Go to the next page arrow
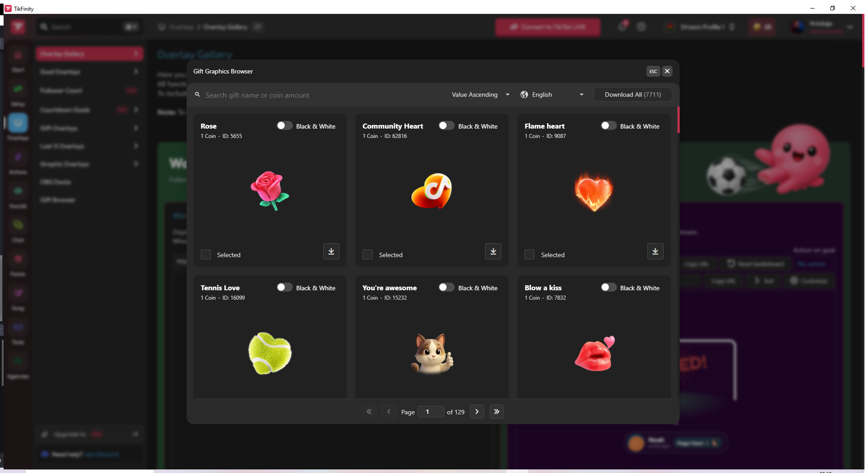The image size is (868, 473). click(x=477, y=412)
